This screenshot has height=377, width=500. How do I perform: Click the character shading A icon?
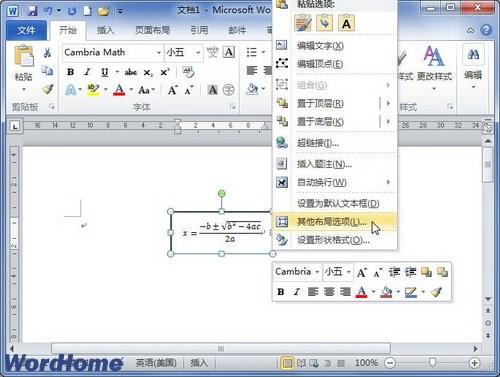(212, 90)
